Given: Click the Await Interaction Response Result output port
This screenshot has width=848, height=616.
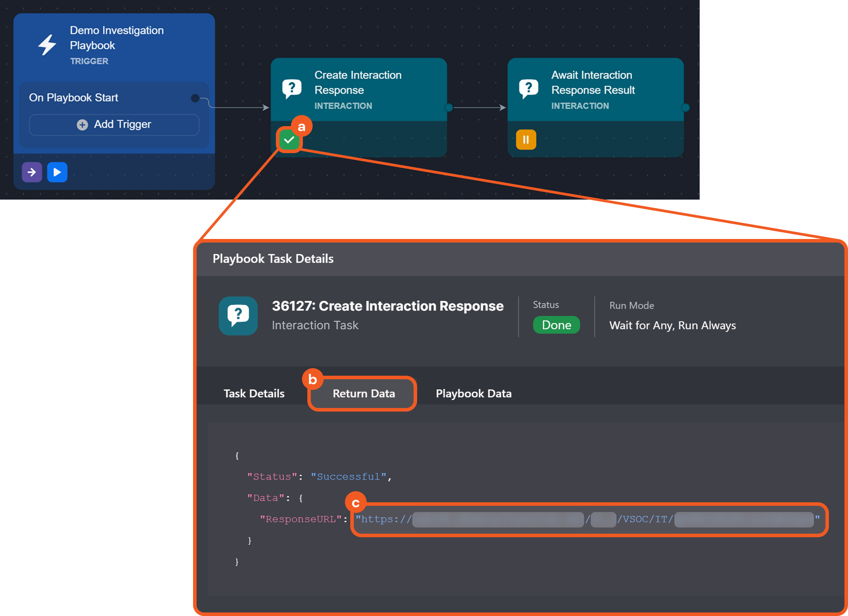Looking at the screenshot, I should (x=685, y=108).
